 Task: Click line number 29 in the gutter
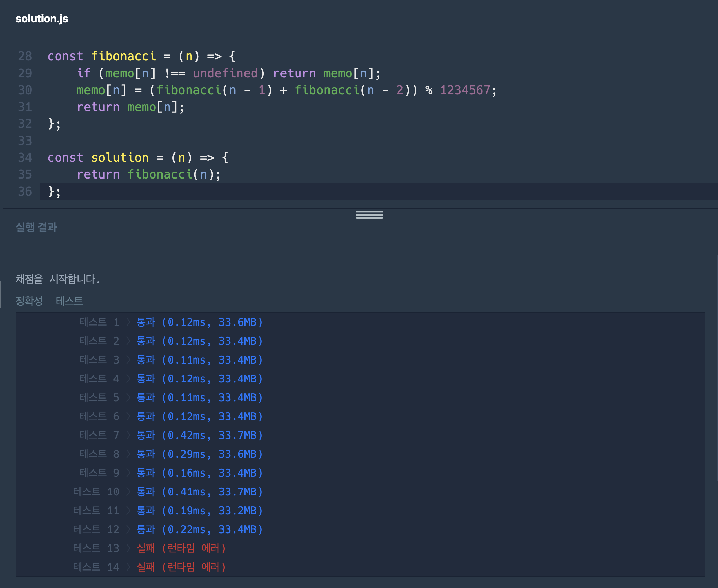25,73
